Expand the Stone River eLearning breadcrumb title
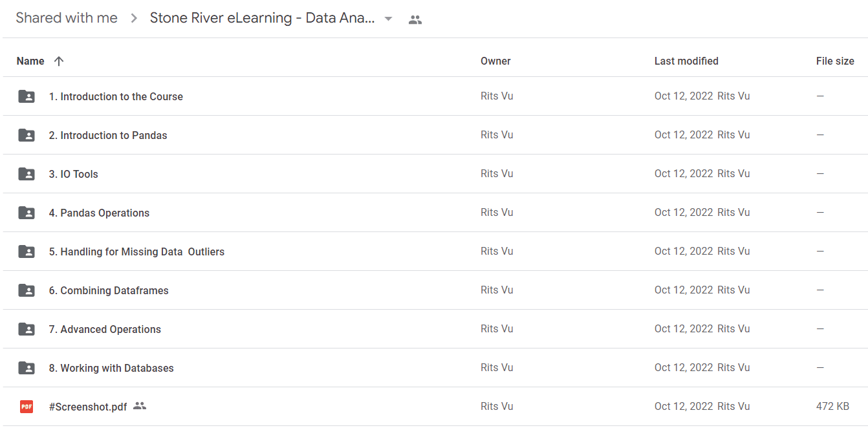The height and width of the screenshot is (428, 868). tap(263, 18)
